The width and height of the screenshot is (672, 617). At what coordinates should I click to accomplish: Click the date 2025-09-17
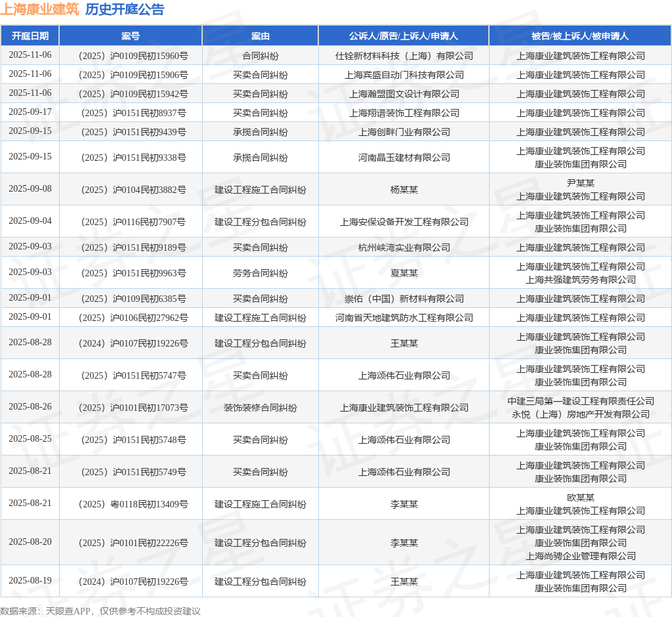[x=30, y=112]
